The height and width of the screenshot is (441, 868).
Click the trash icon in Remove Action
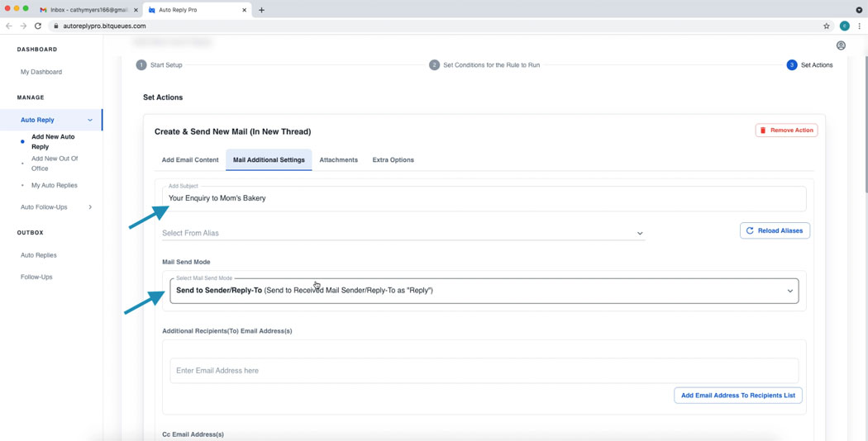point(763,130)
